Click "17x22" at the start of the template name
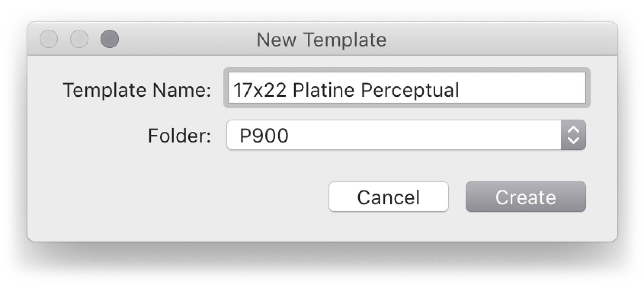The width and height of the screenshot is (644, 285). pyautogui.click(x=260, y=90)
